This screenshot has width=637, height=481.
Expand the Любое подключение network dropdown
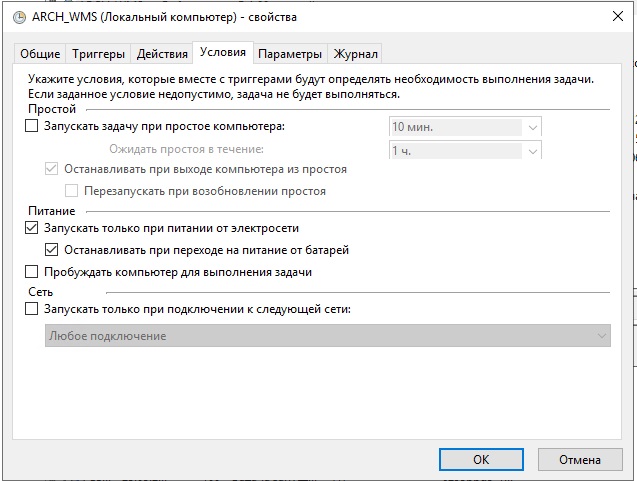tap(601, 337)
